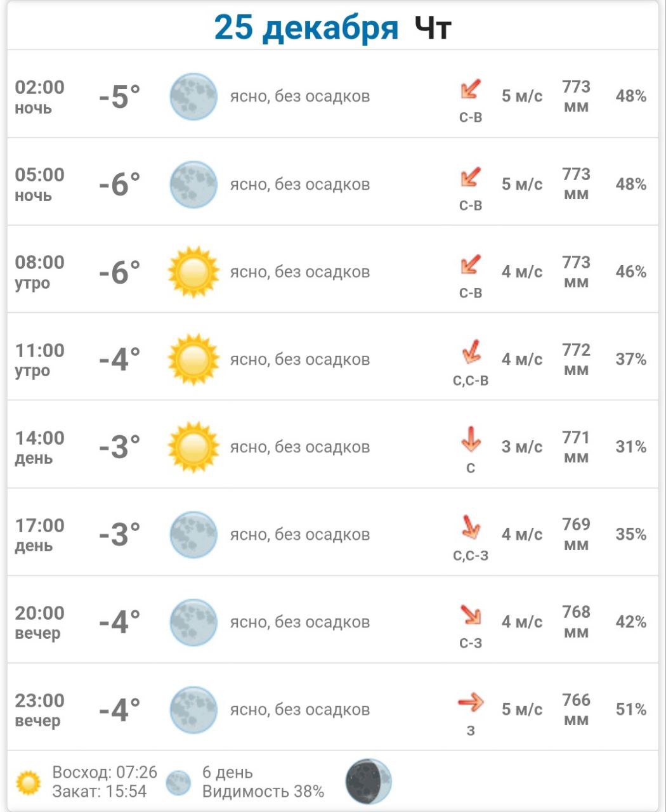Click the small moon icon near 6 день
Viewport: 666px width, 812px height.
coord(178,783)
